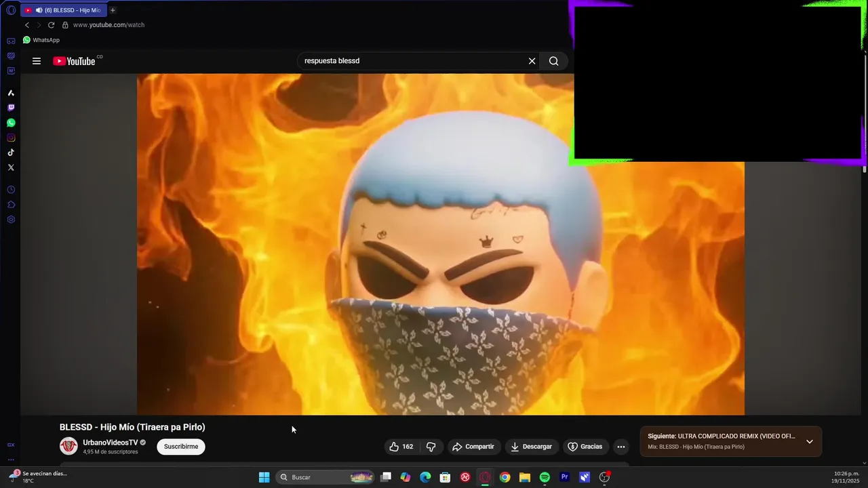Open GX Corner from the sidebar
The image size is (868, 488).
pyautogui.click(x=11, y=41)
